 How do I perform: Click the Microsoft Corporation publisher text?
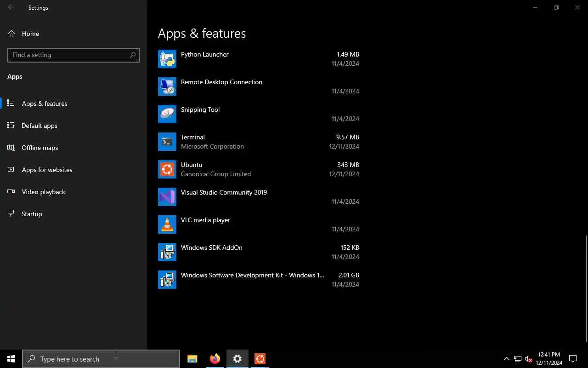[x=212, y=146]
